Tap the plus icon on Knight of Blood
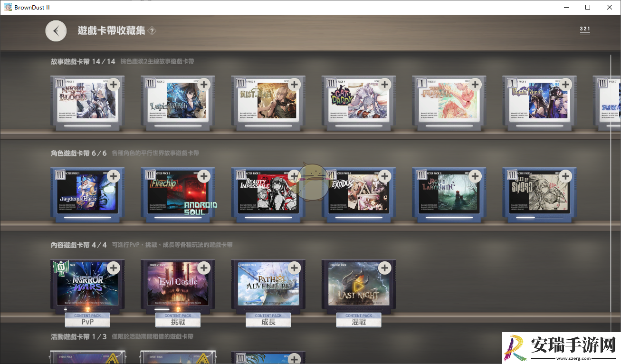The width and height of the screenshot is (621, 364). [114, 85]
